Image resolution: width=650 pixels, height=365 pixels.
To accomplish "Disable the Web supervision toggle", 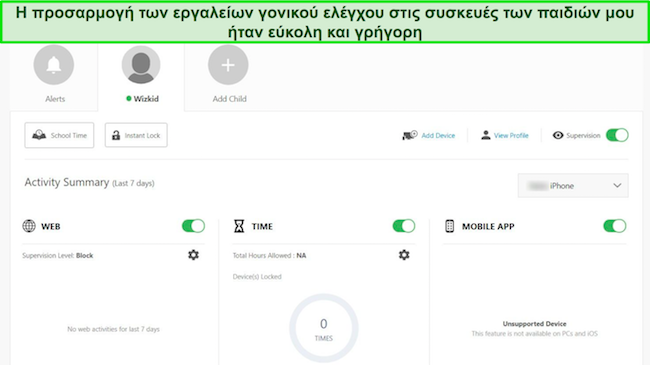I will click(193, 226).
